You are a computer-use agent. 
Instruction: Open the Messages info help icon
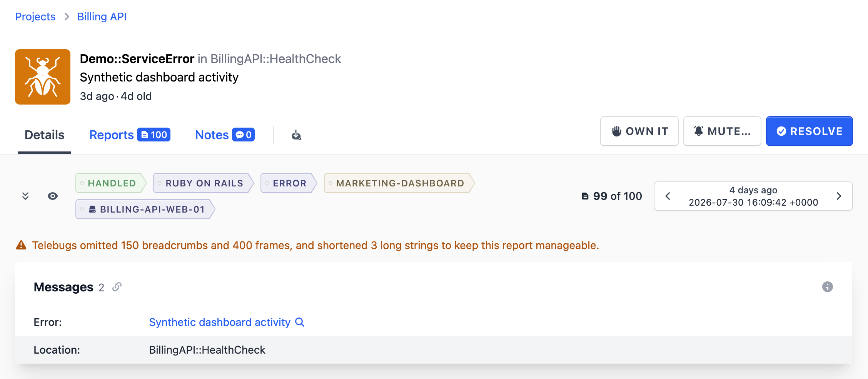click(828, 287)
